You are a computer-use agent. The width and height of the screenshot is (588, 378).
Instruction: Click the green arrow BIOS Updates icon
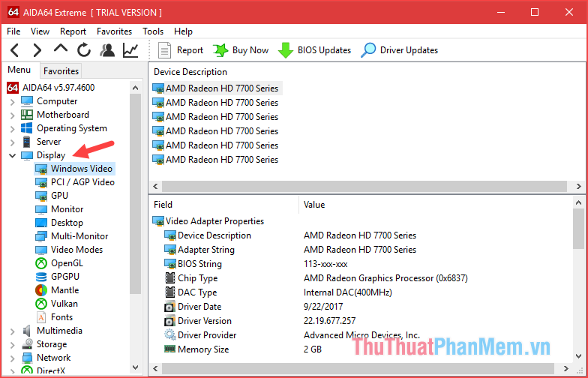click(x=286, y=50)
